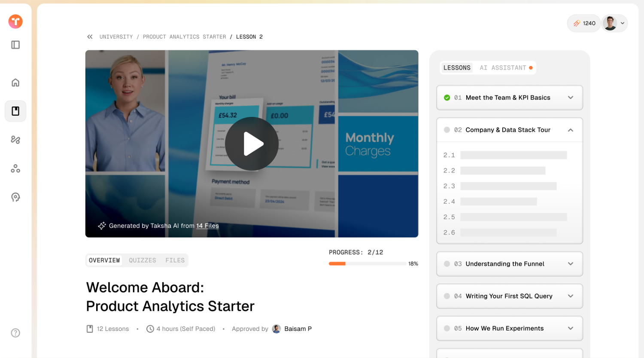Click the 12 Lessons text
Image resolution: width=644 pixels, height=358 pixels.
pos(113,329)
